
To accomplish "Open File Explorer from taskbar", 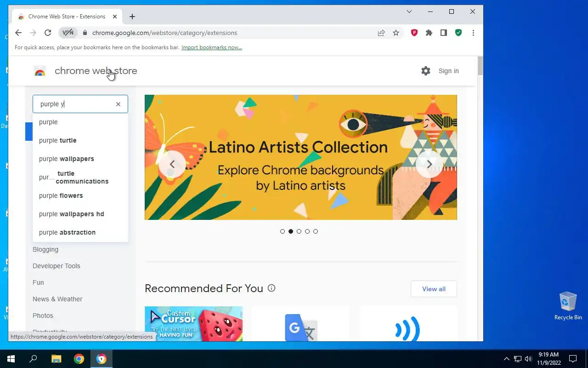I will click(56, 359).
